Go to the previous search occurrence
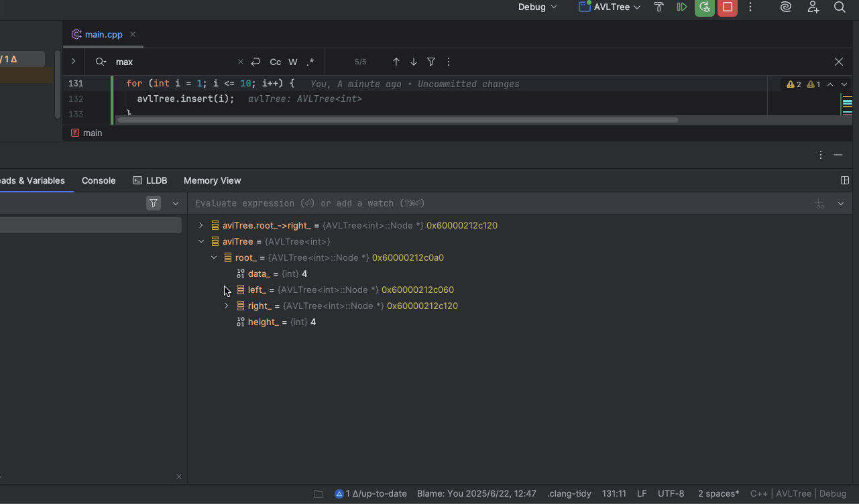Viewport: 859px width, 504px height. click(x=396, y=62)
